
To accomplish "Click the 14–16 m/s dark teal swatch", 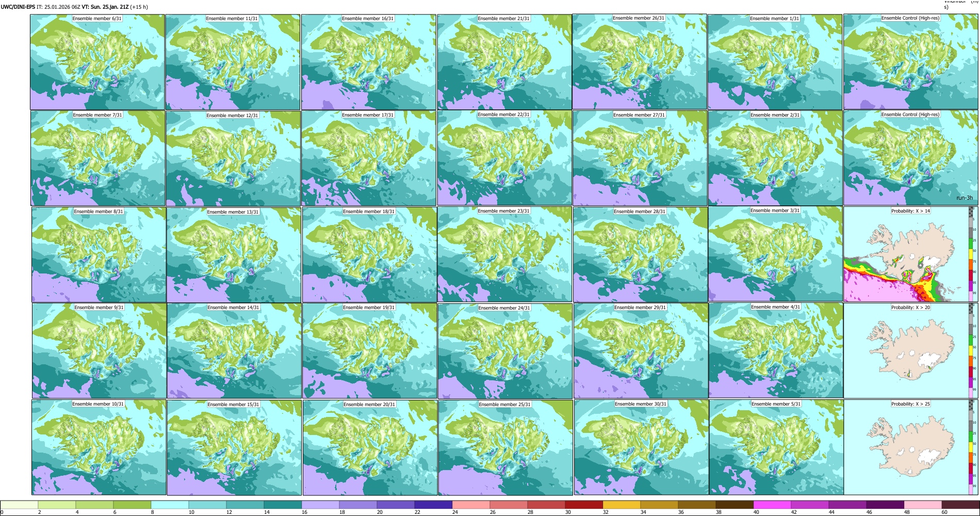I will click(283, 505).
